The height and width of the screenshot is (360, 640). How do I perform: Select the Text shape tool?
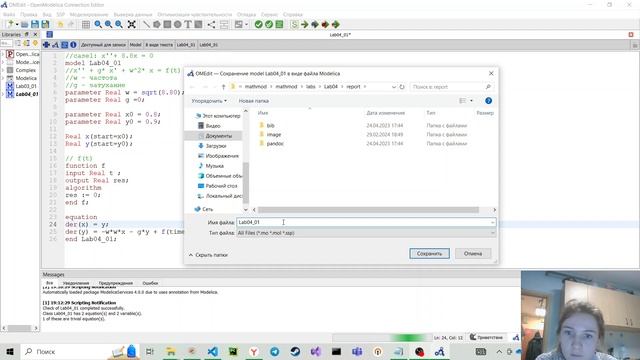pos(188,24)
